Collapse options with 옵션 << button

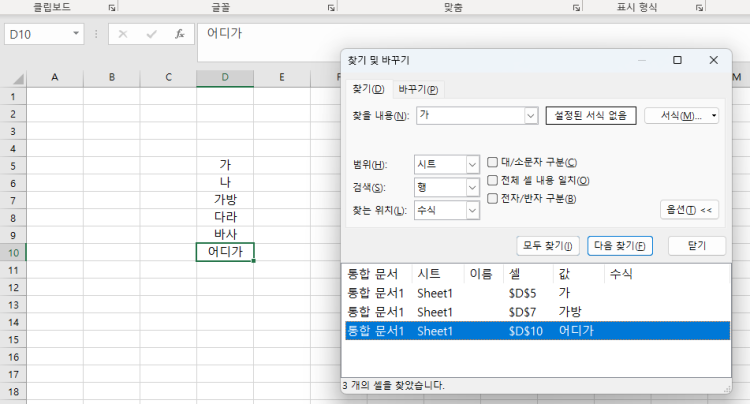click(689, 210)
